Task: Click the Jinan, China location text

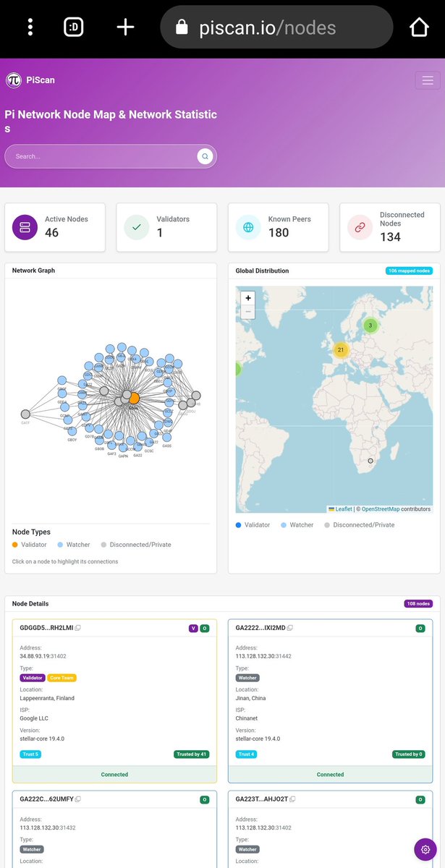Action: click(x=252, y=698)
